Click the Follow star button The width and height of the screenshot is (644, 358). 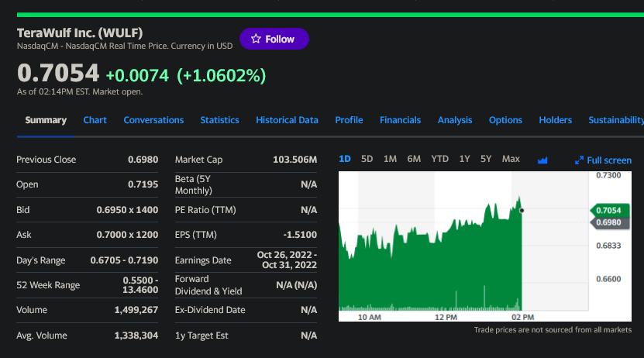[274, 39]
